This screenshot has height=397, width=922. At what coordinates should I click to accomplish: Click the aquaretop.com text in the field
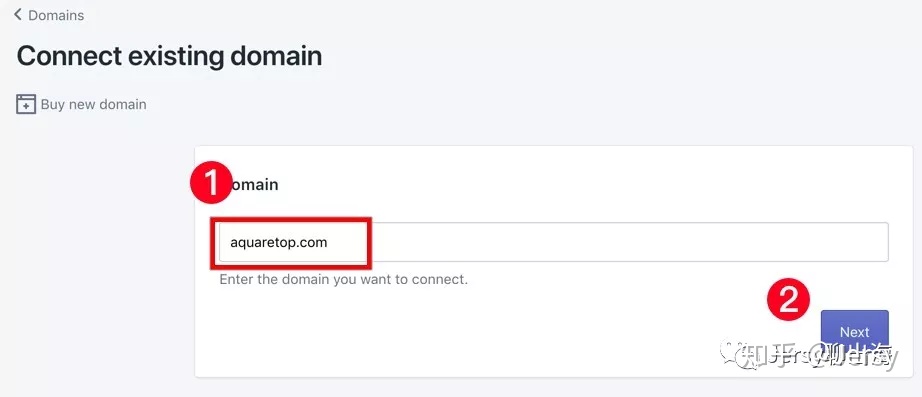(279, 242)
